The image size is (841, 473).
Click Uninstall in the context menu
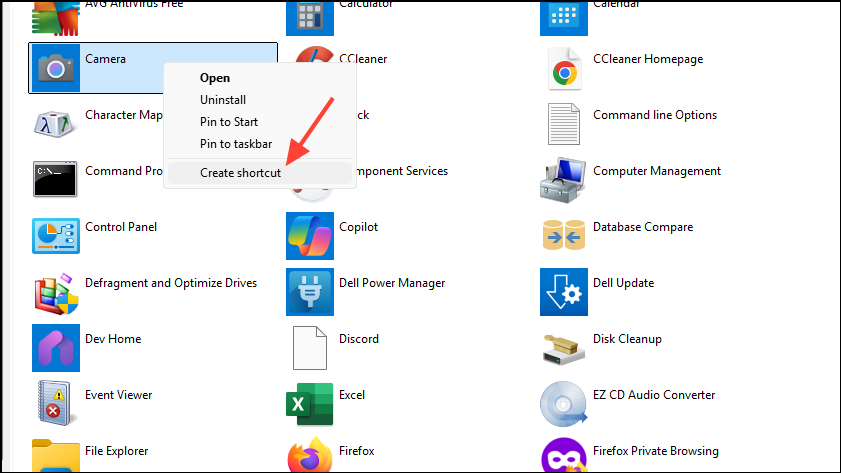[223, 100]
